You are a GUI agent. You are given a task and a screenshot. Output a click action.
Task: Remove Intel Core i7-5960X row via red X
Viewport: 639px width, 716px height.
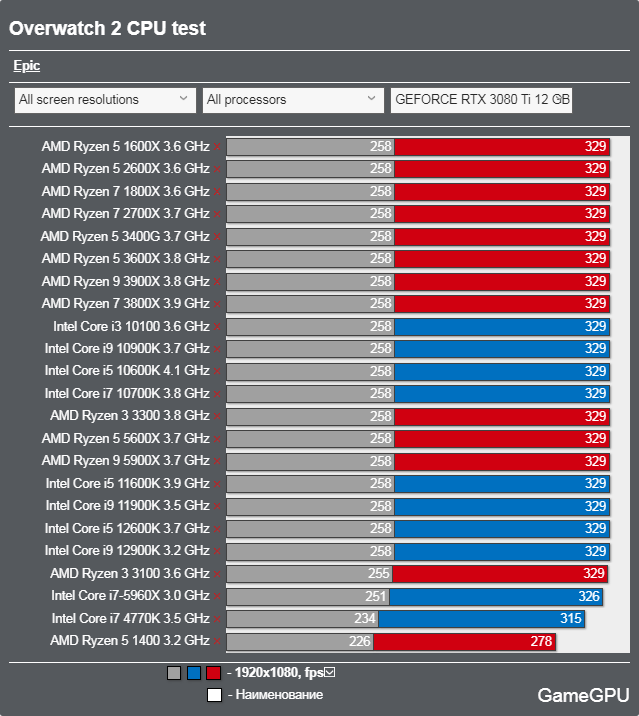tap(217, 596)
